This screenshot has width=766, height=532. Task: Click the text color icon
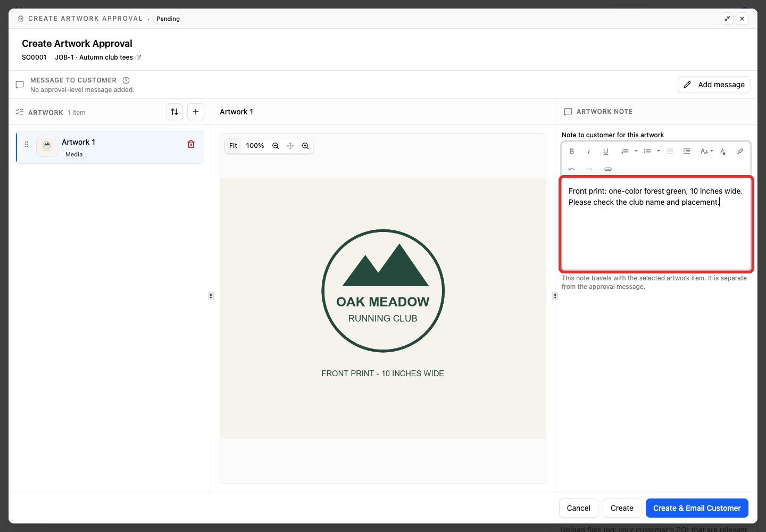pyautogui.click(x=723, y=151)
